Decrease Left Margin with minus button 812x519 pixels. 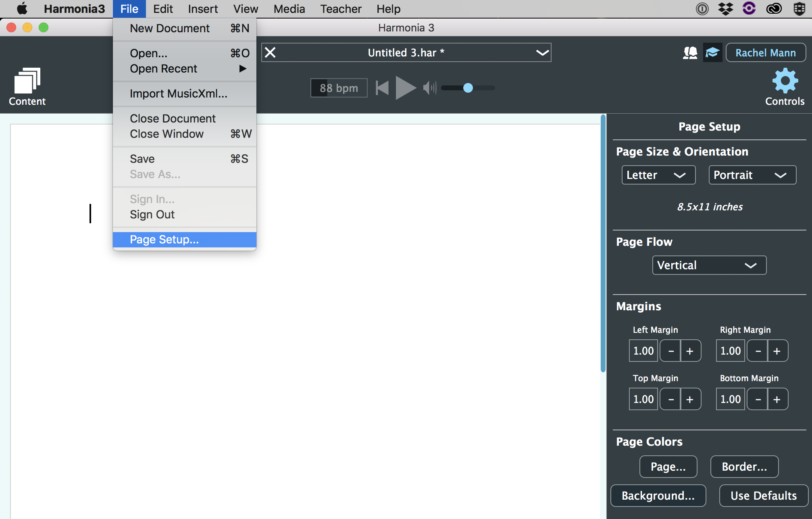pyautogui.click(x=671, y=351)
